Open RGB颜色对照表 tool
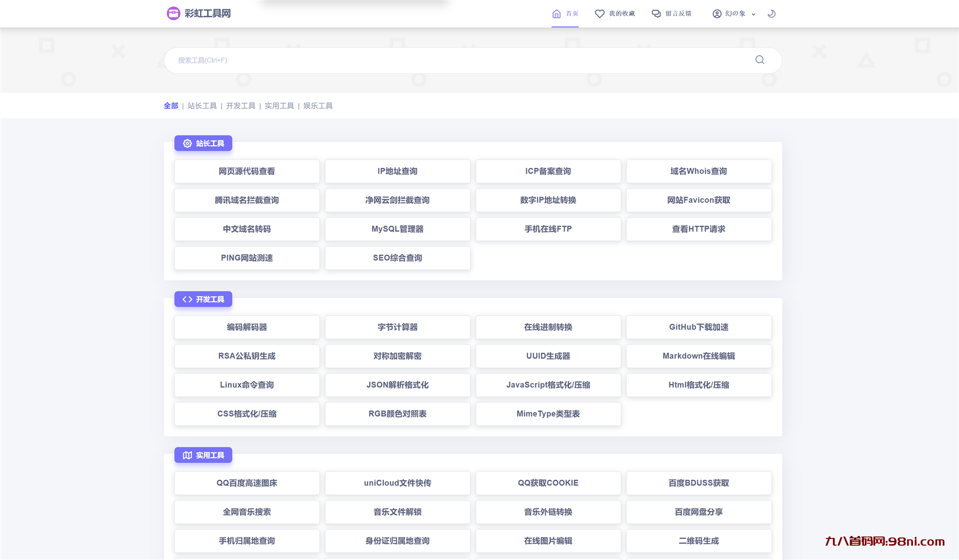 [398, 414]
